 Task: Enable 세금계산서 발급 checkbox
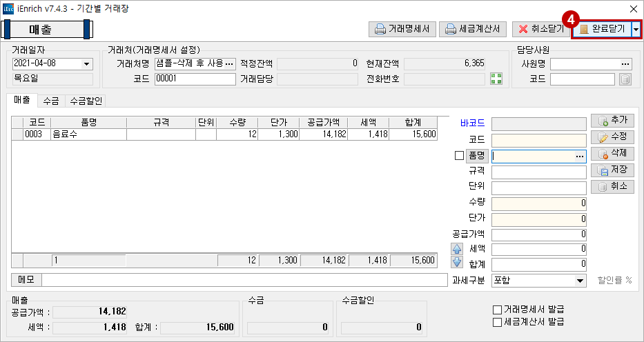pyautogui.click(x=497, y=322)
